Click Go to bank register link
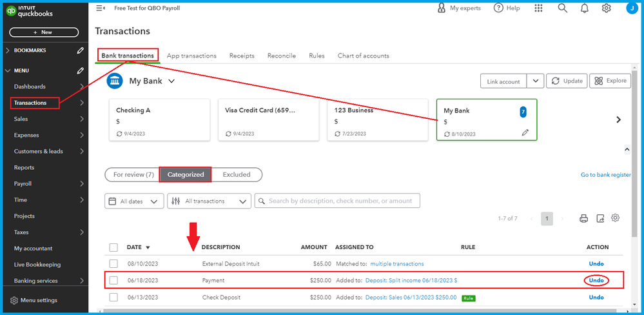 pyautogui.click(x=606, y=175)
